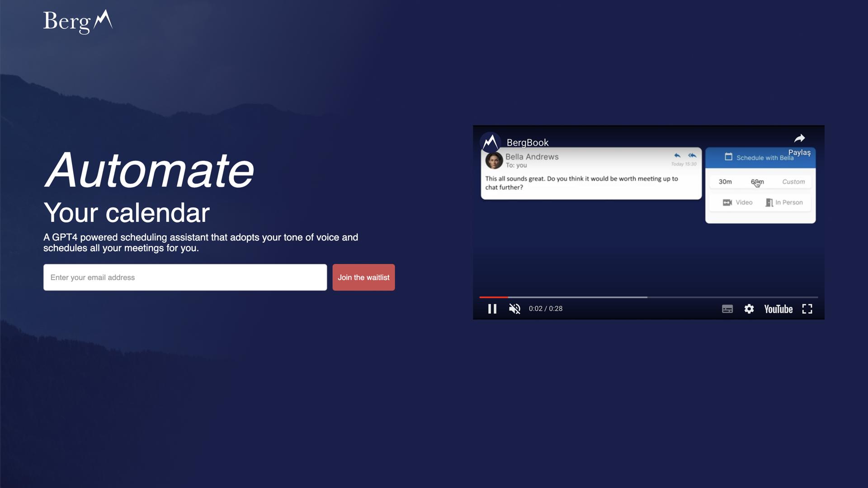Select the Video meeting type
Screen dimensions: 868x488
(x=738, y=202)
